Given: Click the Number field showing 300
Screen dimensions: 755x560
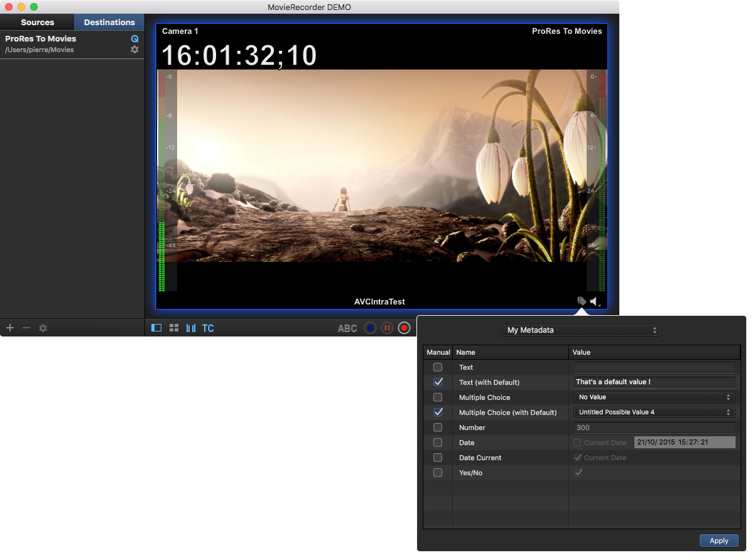Looking at the screenshot, I should [x=655, y=428].
